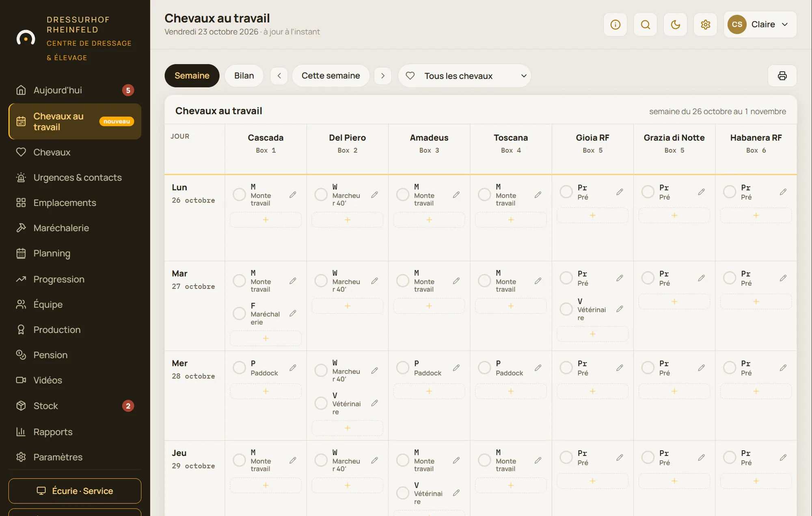The image size is (812, 516).
Task: Click the Dressurhof Rheinfeld logo
Action: (x=26, y=38)
